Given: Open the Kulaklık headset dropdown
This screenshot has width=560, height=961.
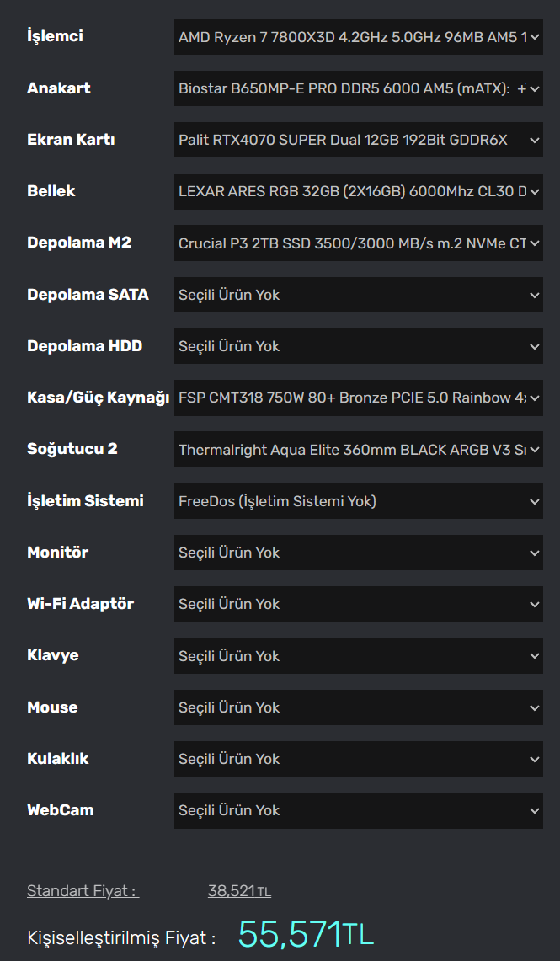Looking at the screenshot, I should [x=358, y=759].
